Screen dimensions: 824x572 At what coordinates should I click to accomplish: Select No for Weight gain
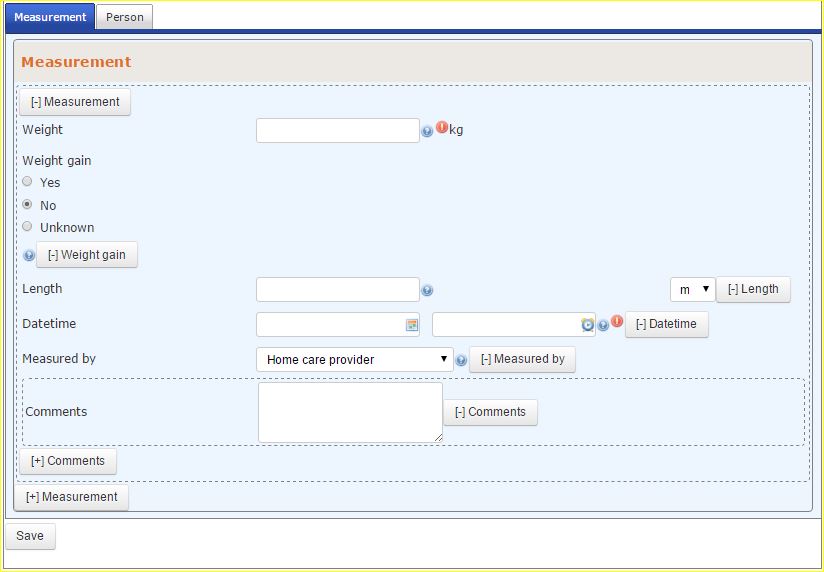pos(27,204)
